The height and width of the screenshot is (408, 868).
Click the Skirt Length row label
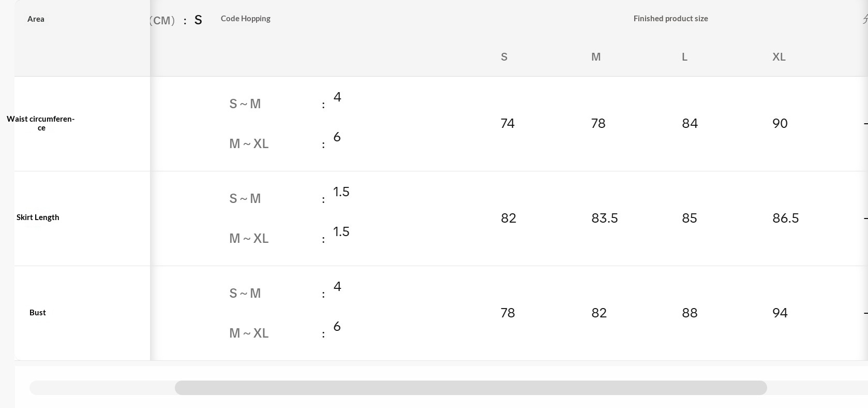[38, 217]
